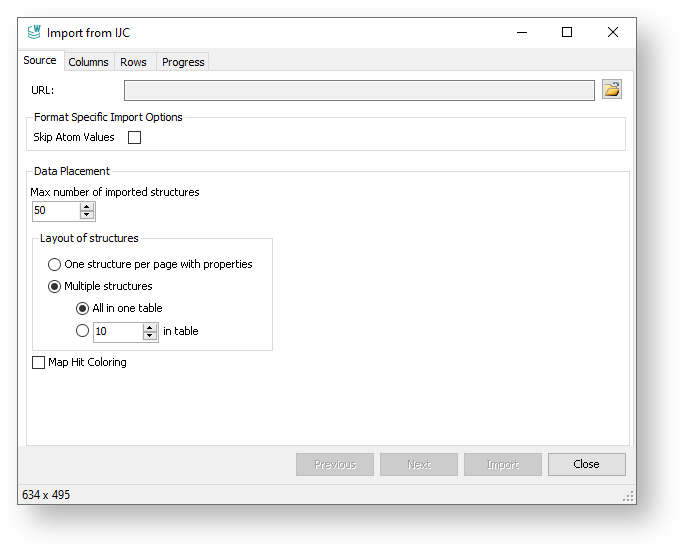
Task: Enable the Skip Atom Values checkbox
Action: 134,138
